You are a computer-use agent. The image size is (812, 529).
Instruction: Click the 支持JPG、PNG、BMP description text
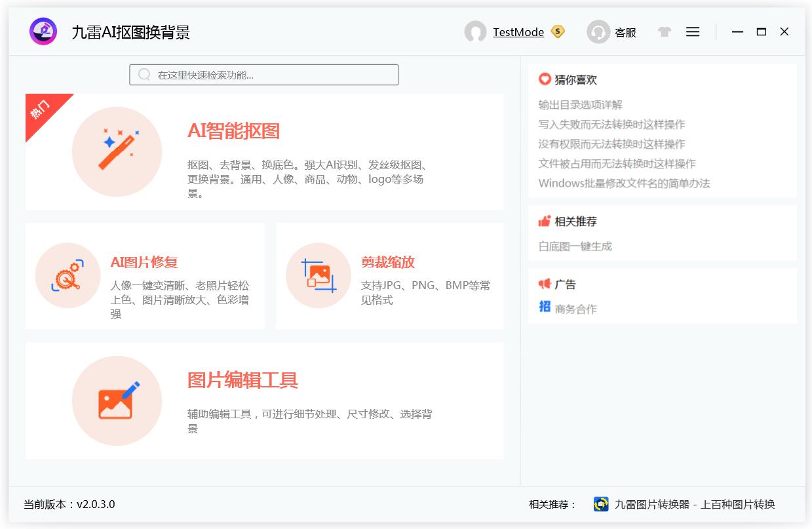click(425, 292)
